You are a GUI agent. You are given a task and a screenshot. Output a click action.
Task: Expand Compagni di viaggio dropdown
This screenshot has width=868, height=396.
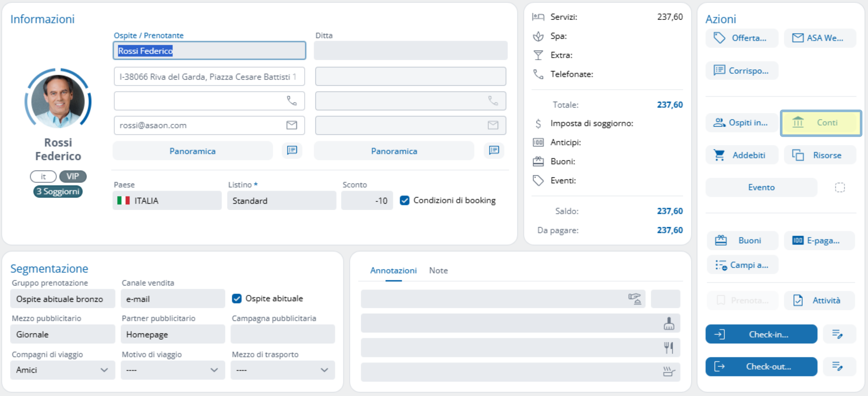[x=104, y=370]
